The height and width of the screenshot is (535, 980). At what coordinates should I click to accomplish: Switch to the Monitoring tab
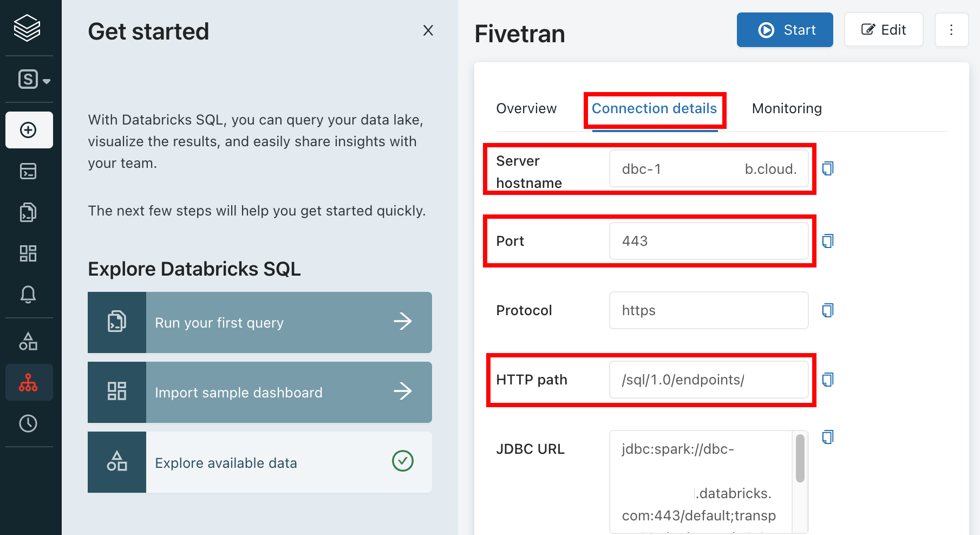tap(787, 108)
